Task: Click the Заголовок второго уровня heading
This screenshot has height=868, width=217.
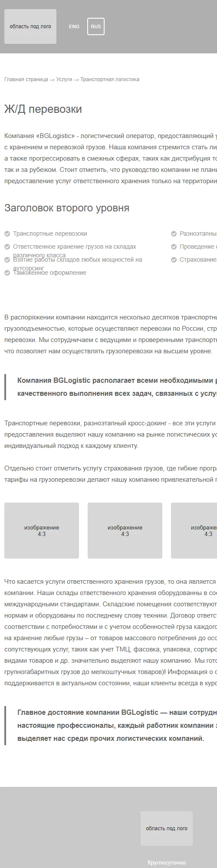Action: [x=67, y=208]
